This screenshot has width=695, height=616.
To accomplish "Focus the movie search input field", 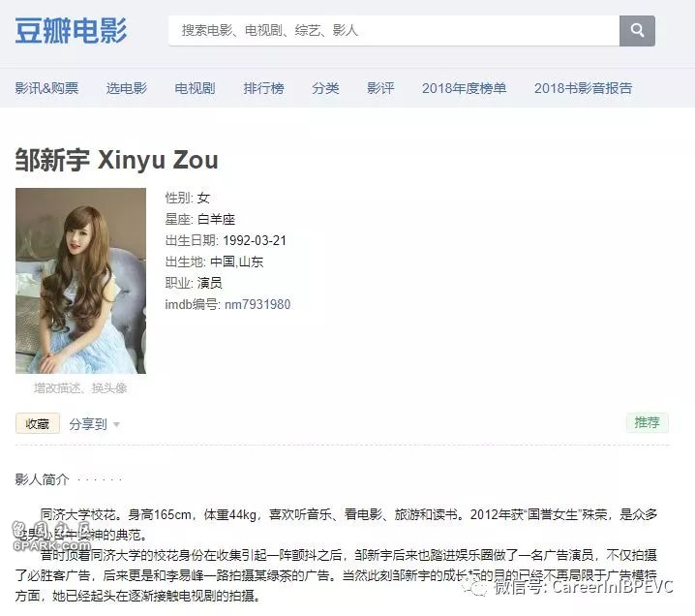I will [394, 31].
